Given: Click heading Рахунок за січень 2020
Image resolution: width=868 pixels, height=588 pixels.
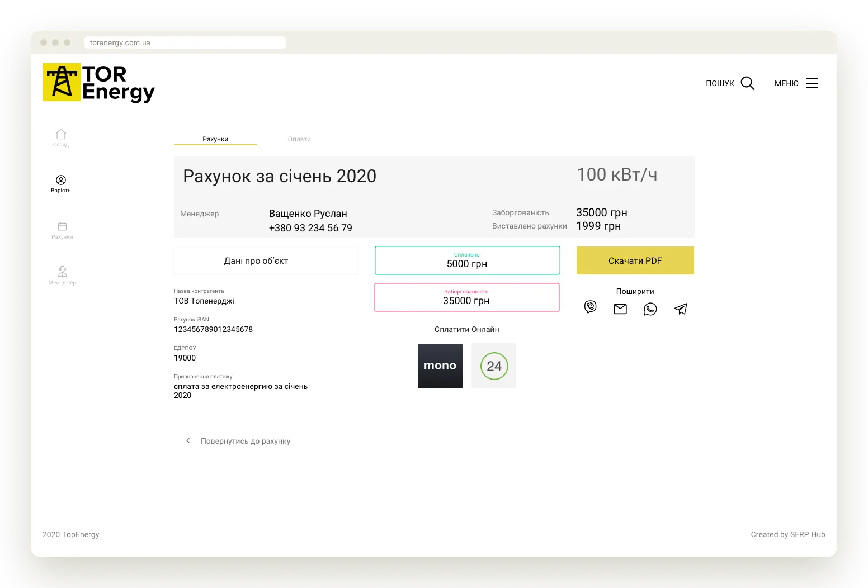Looking at the screenshot, I should pyautogui.click(x=280, y=176).
